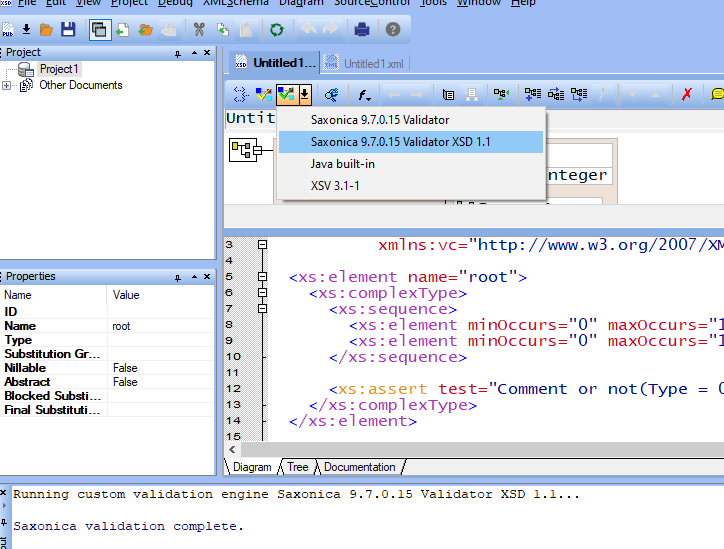Switch to the Untitled1.xml tab
This screenshot has height=549, width=724.
[363, 63]
